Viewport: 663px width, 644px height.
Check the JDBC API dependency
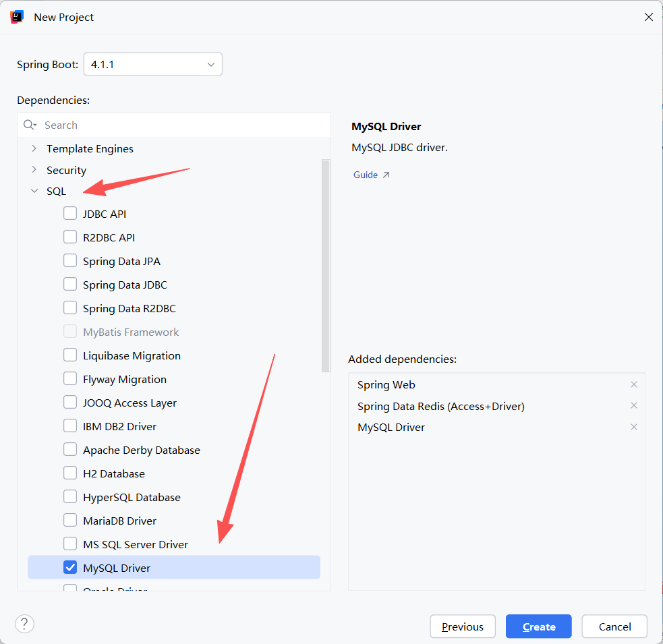[70, 214]
